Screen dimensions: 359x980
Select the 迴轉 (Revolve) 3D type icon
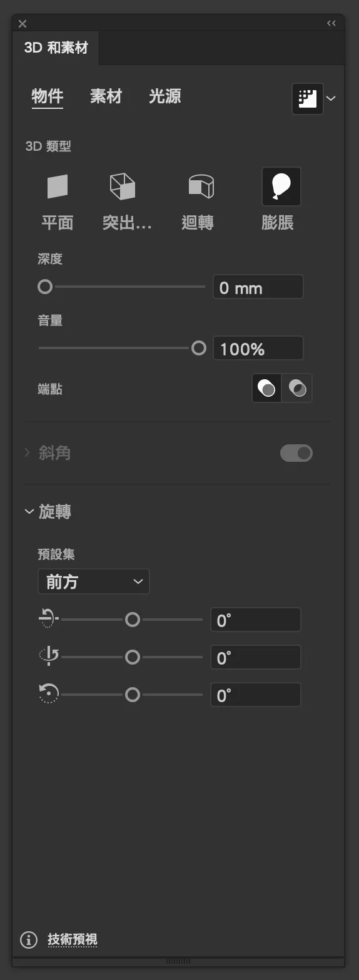(201, 186)
